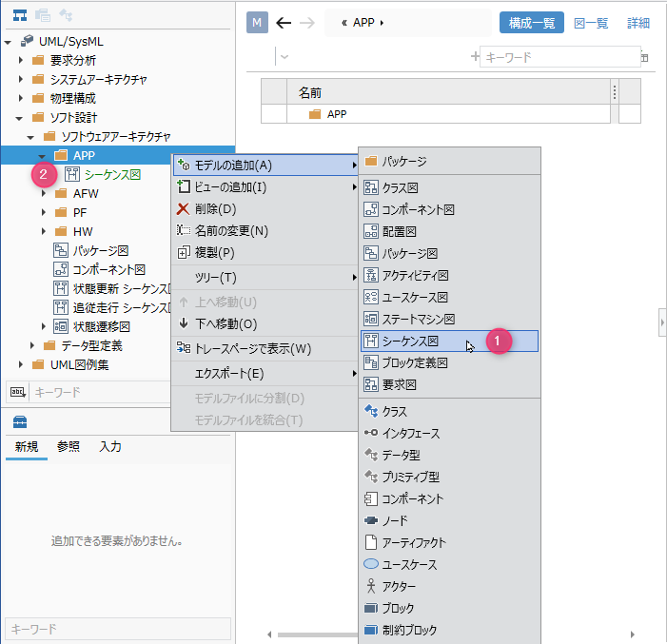Image resolution: width=667 pixels, height=644 pixels.
Task: Choose トレースページで表示(W) menu item
Action: point(265,349)
